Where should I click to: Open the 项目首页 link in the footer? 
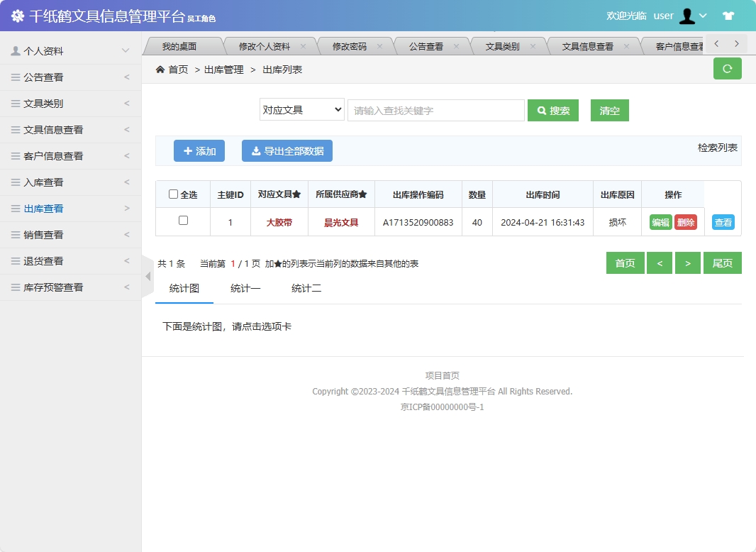441,375
